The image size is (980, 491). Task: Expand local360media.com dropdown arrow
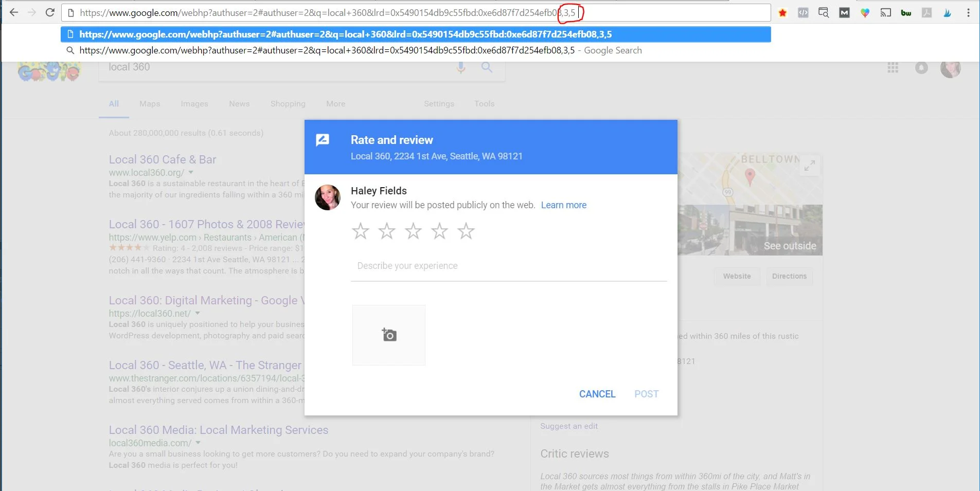coord(198,443)
